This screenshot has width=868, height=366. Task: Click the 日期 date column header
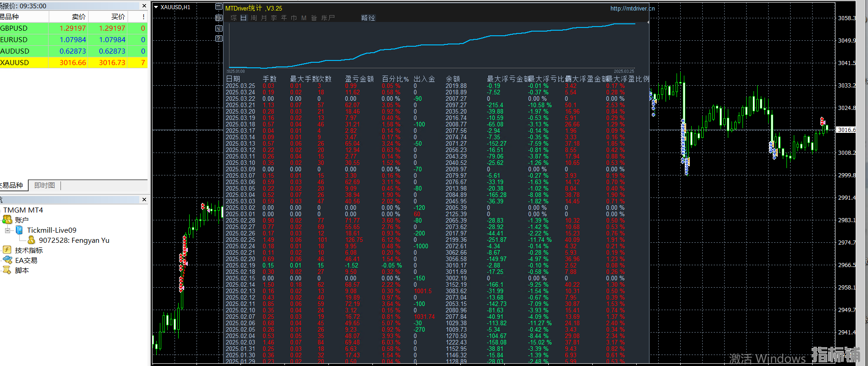233,79
